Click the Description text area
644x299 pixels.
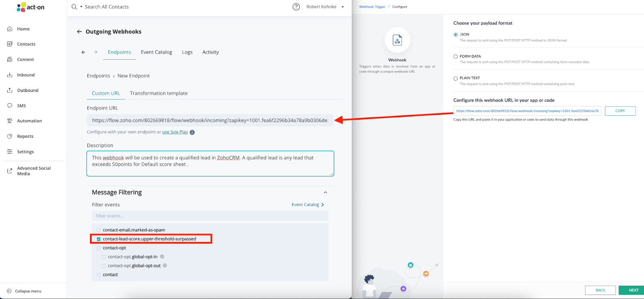pyautogui.click(x=210, y=164)
